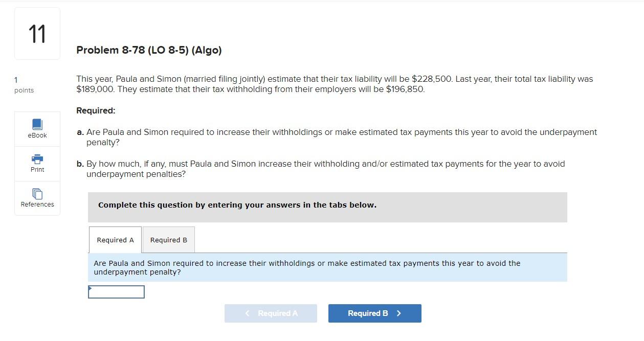644x341 pixels.
Task: Click the question number 11 box
Action: pyautogui.click(x=37, y=33)
